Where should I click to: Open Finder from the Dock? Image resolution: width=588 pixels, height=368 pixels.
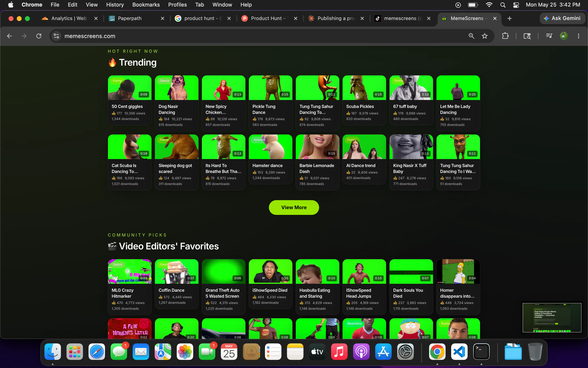tap(53, 352)
